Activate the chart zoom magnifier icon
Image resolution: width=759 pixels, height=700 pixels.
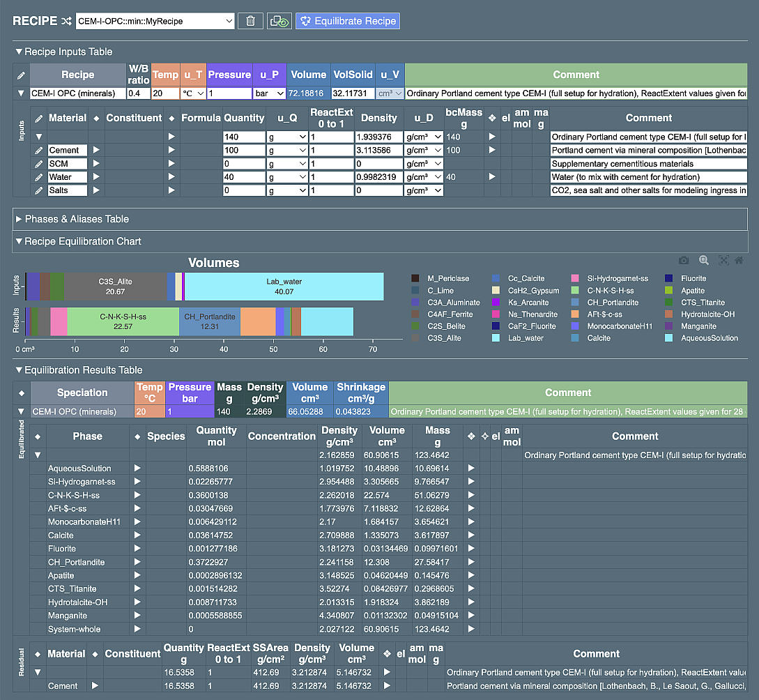[705, 260]
